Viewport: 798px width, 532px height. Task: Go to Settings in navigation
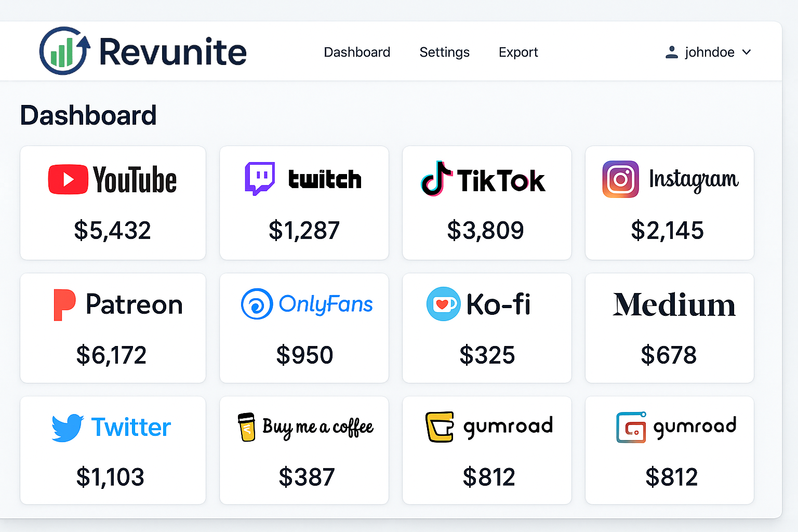click(x=445, y=52)
